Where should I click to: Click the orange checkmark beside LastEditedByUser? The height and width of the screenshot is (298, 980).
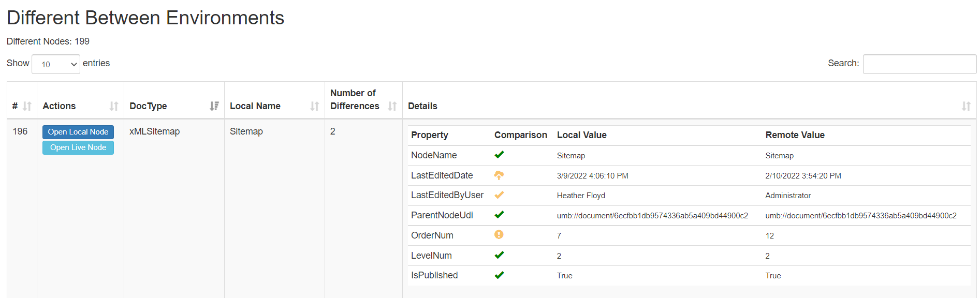coord(499,195)
